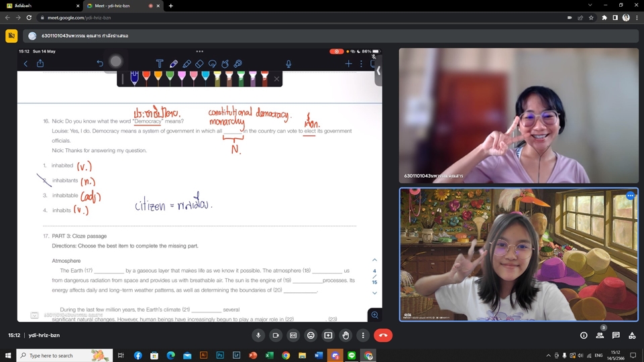Click the address bar meet.google.com URL
Viewport: 644px width, 362px height.
[79, 17]
